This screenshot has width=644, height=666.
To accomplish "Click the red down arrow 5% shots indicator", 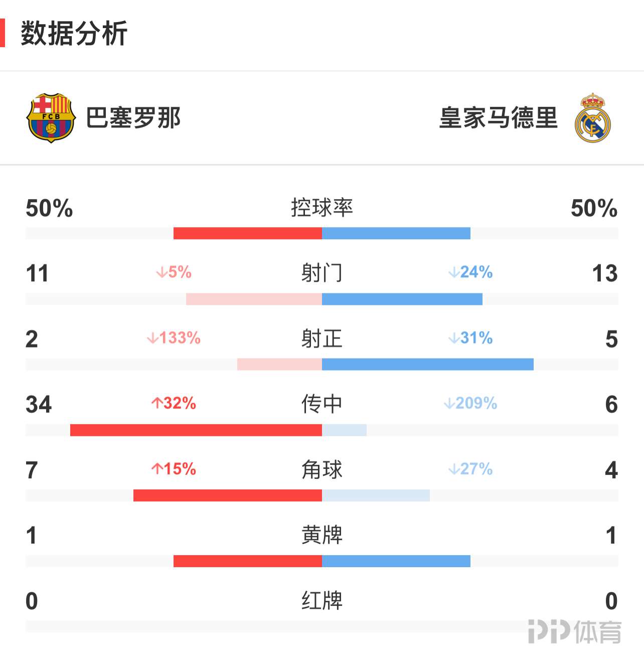I will tap(174, 272).
